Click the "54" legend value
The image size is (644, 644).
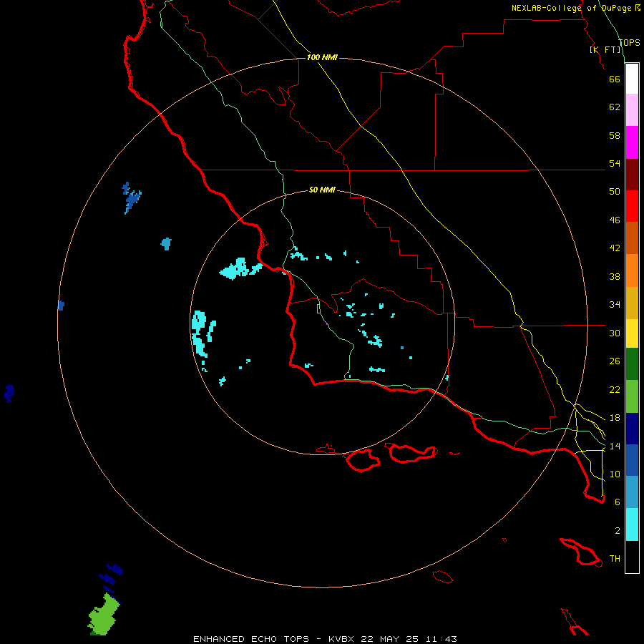point(615,163)
